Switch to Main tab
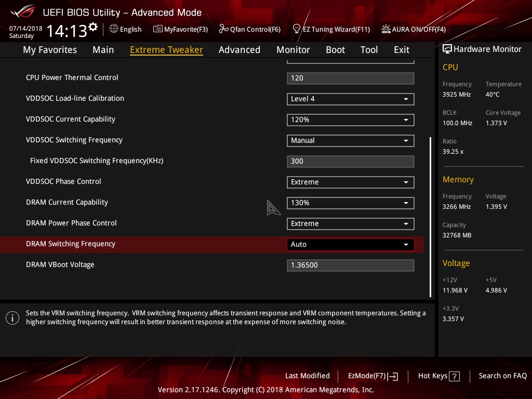 point(103,50)
